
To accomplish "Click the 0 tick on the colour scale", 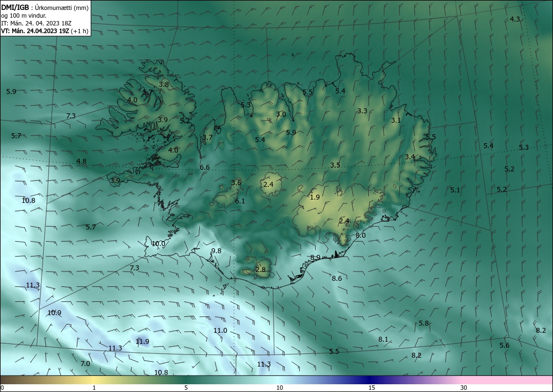I will coord(2,388).
